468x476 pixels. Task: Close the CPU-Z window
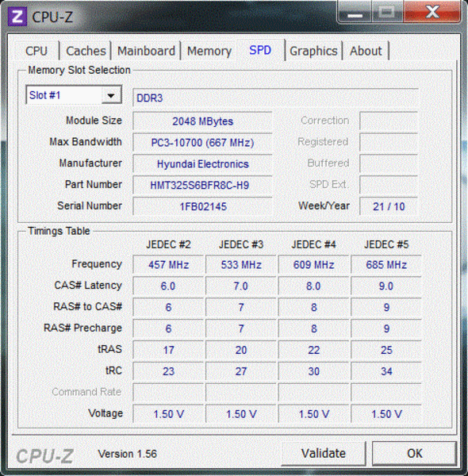tap(432, 12)
